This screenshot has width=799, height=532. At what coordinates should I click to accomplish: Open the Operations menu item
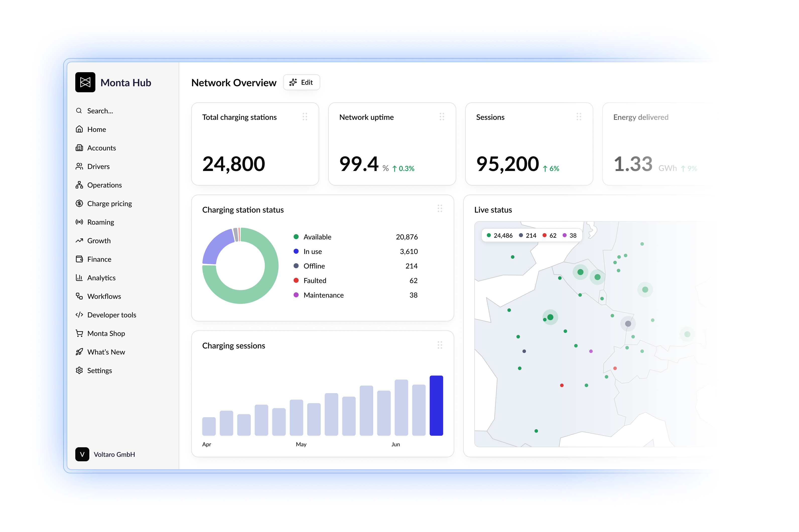[x=98, y=185]
